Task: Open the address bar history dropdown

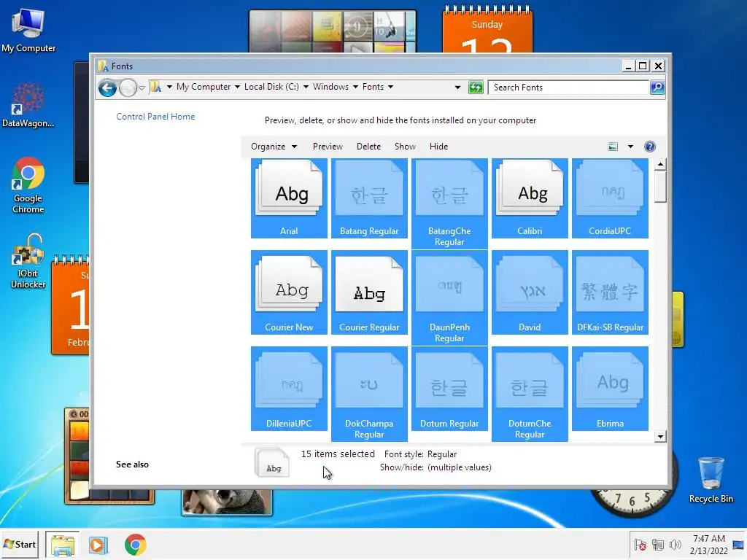Action: coord(457,87)
